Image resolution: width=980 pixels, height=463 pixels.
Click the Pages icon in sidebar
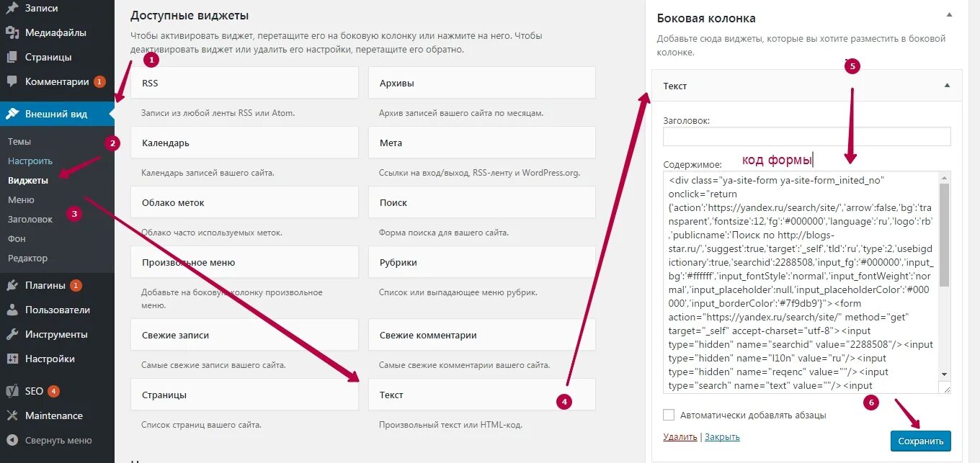tap(12, 57)
